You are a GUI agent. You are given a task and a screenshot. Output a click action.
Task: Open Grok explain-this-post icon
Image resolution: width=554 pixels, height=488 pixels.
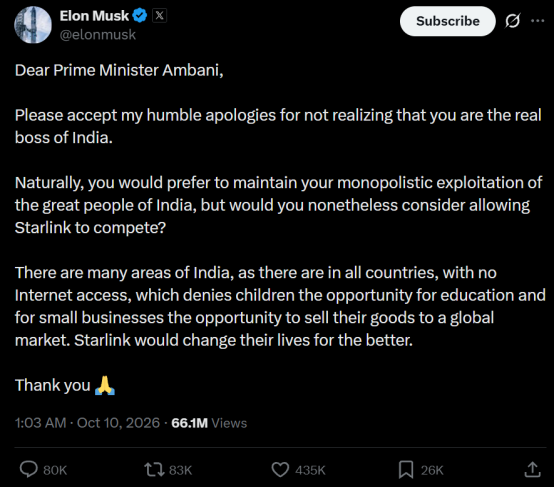512,21
